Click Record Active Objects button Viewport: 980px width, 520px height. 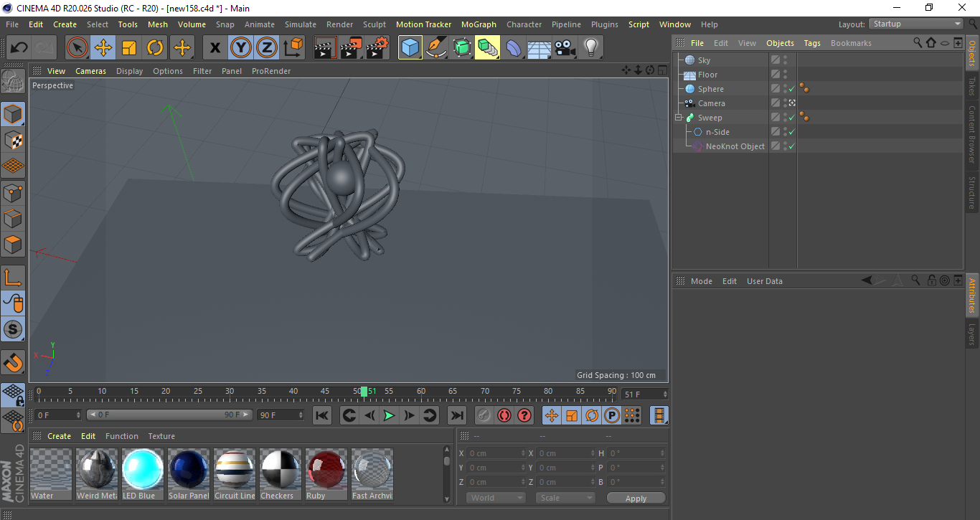point(484,415)
